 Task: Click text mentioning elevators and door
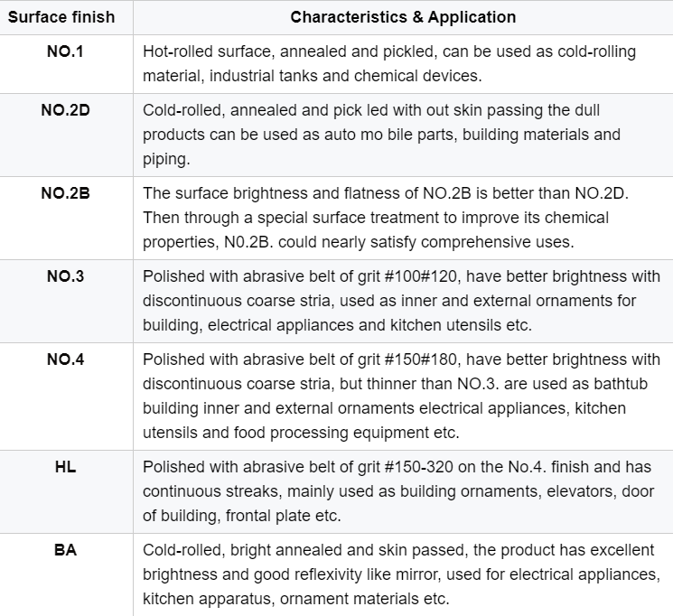pos(398,491)
